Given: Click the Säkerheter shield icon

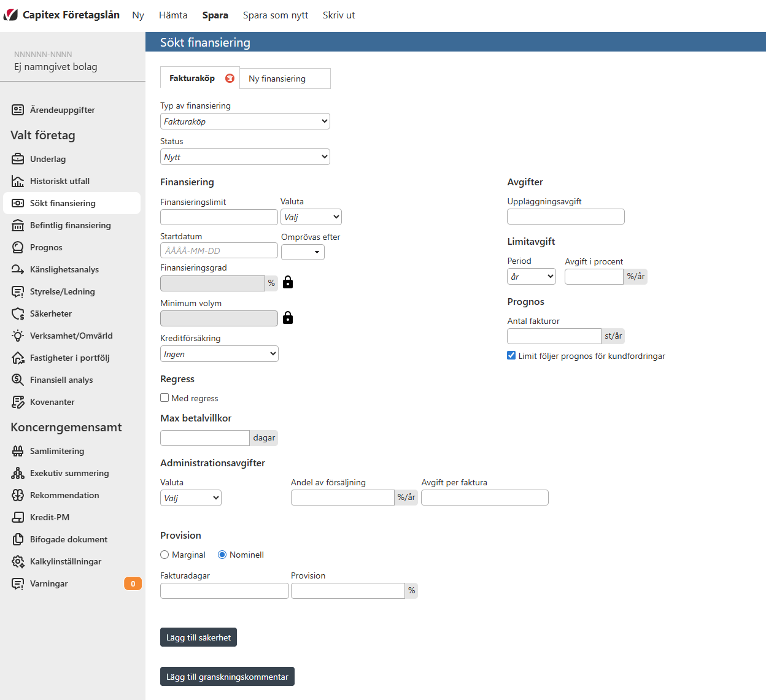Looking at the screenshot, I should 18,313.
